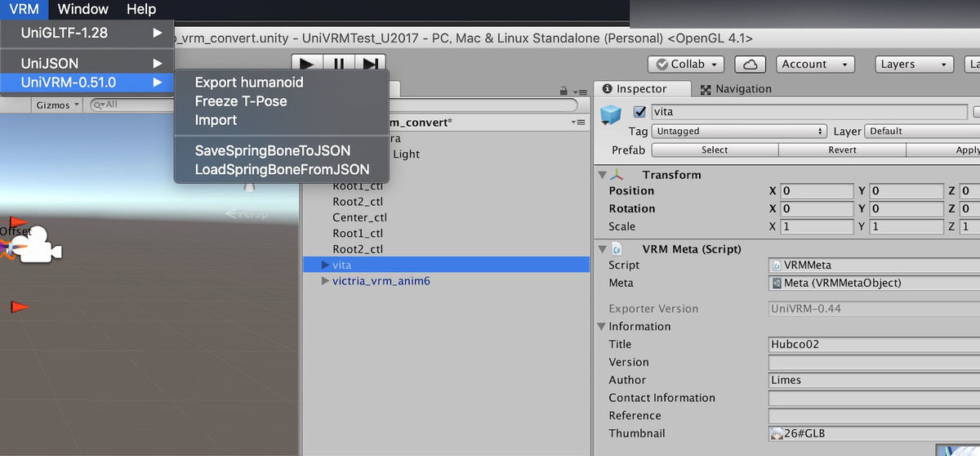The image size is (980, 456).
Task: Click the cloud services icon
Action: 750,64
